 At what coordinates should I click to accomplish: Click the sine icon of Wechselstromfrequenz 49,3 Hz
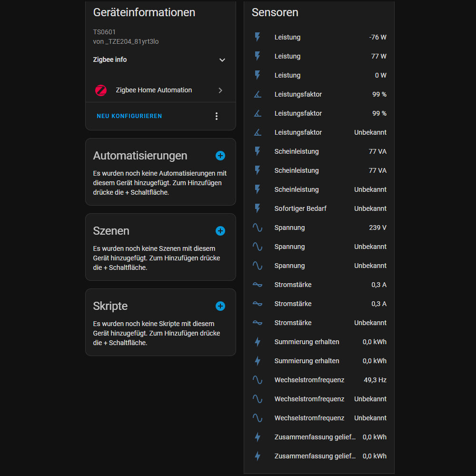(258, 380)
